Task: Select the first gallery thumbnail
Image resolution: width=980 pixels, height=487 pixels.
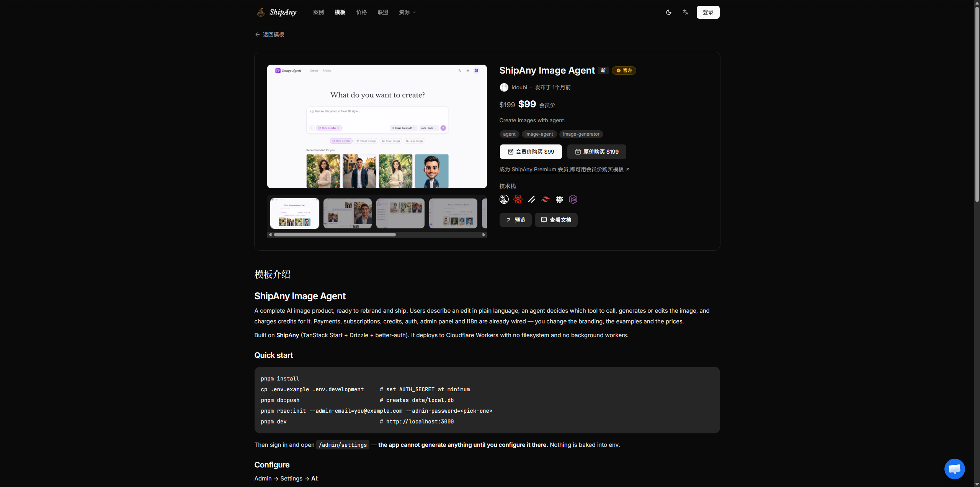Action: coord(295,213)
